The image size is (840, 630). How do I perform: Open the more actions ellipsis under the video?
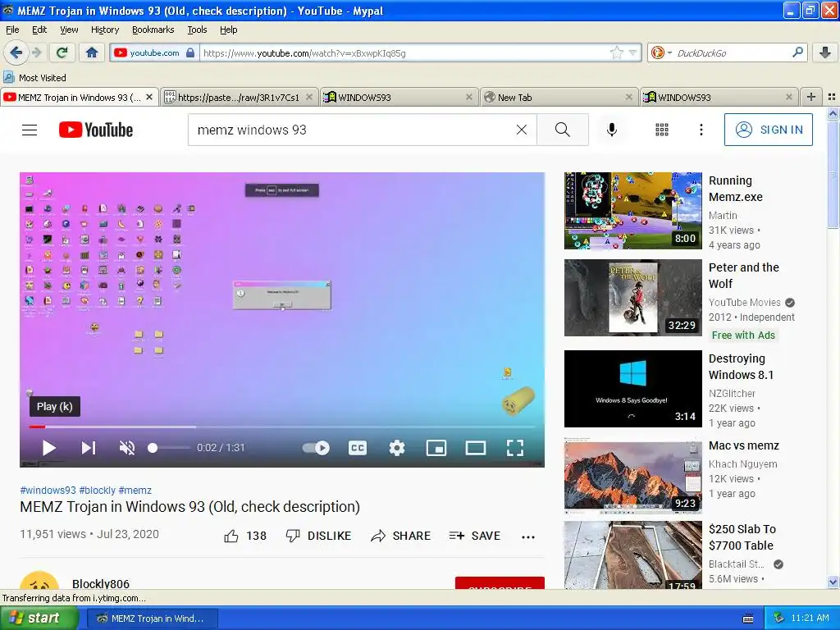point(528,536)
